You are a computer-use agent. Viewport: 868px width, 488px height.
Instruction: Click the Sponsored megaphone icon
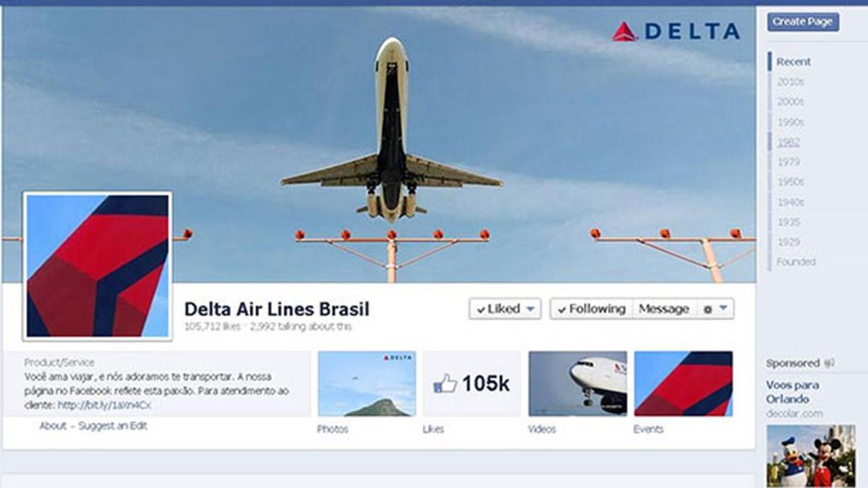pyautogui.click(x=829, y=364)
